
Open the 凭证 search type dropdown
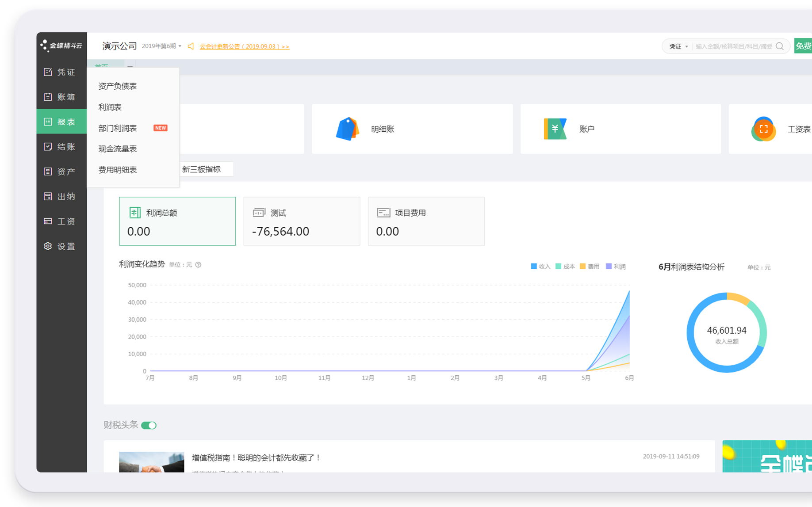coord(678,46)
